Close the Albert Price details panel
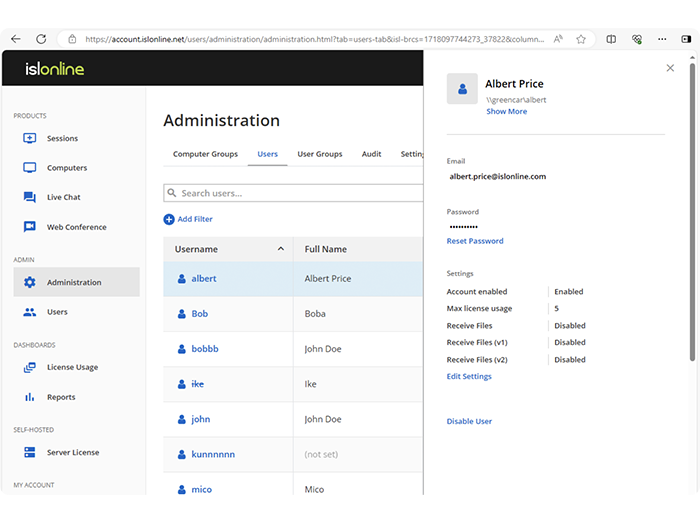Screen dimensions: 700x523 tap(670, 68)
